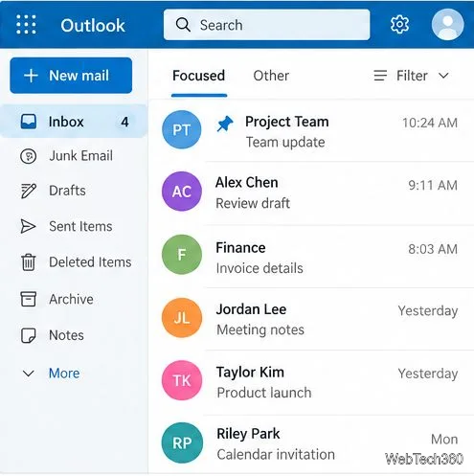
Task: Click the orange JL avatar
Action: tap(182, 318)
